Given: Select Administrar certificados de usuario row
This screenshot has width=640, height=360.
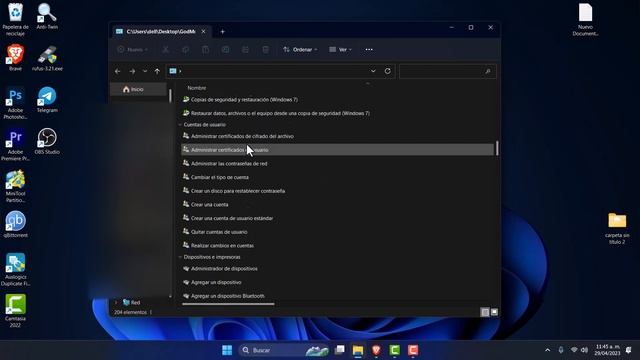Looking at the screenshot, I should (x=337, y=150).
